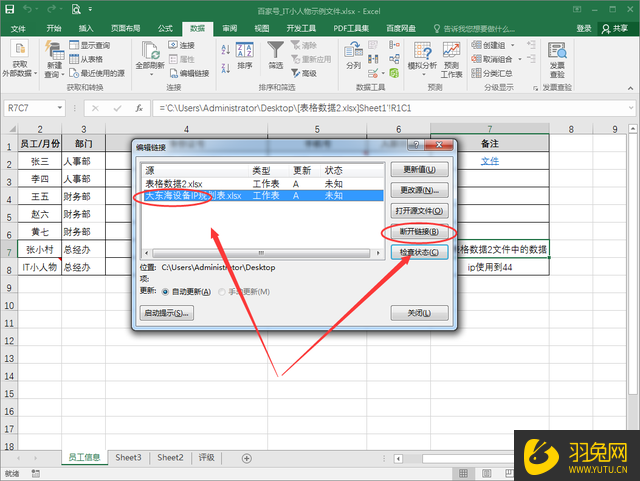The image size is (640, 481).
Task: Switch to the Sheet3 worksheet tab
Action: 128,458
